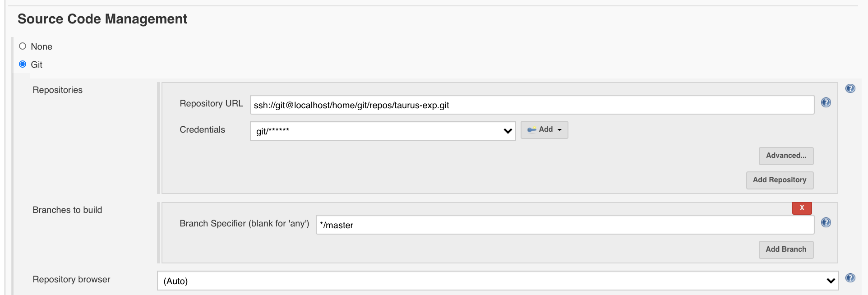The image size is (868, 295).
Task: Open the Credentials dropdown
Action: coord(383,131)
